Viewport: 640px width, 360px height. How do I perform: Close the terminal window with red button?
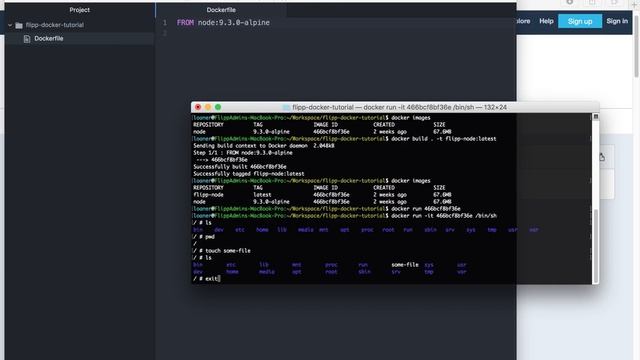coord(198,107)
